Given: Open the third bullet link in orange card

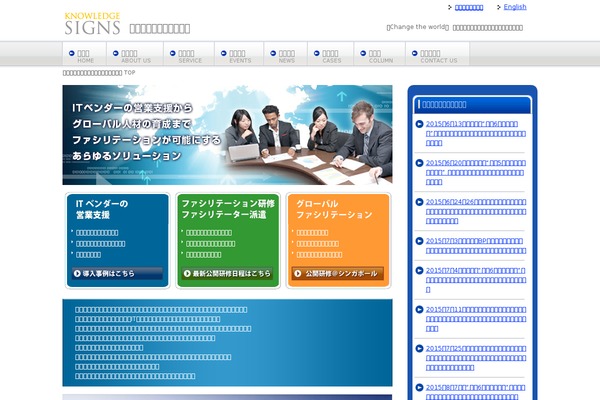Looking at the screenshot, I should point(319,255).
